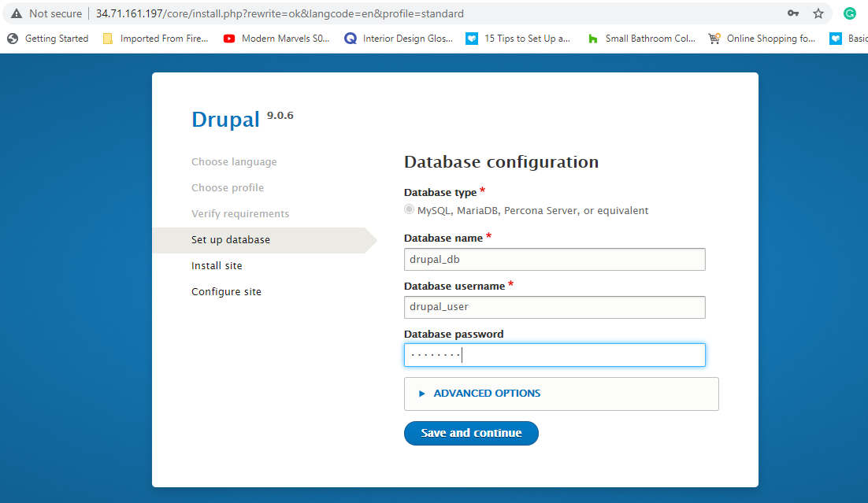Expand the Advanced Options section

tap(487, 394)
